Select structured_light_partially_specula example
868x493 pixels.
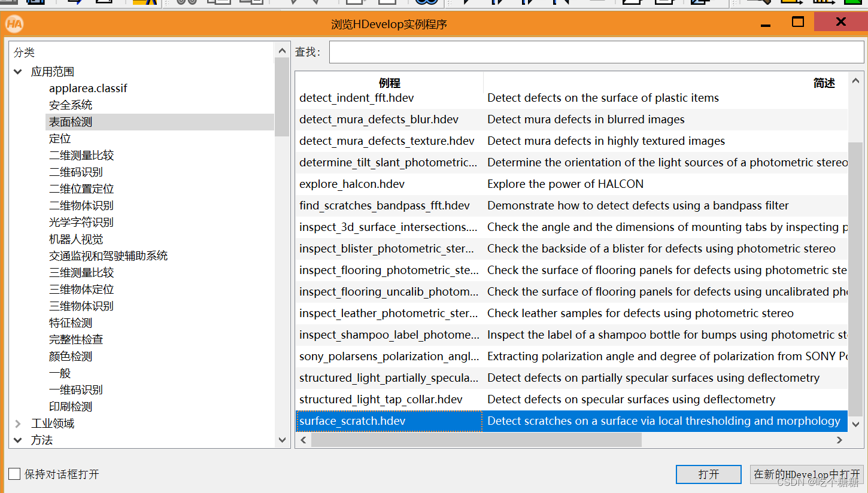[x=389, y=378]
